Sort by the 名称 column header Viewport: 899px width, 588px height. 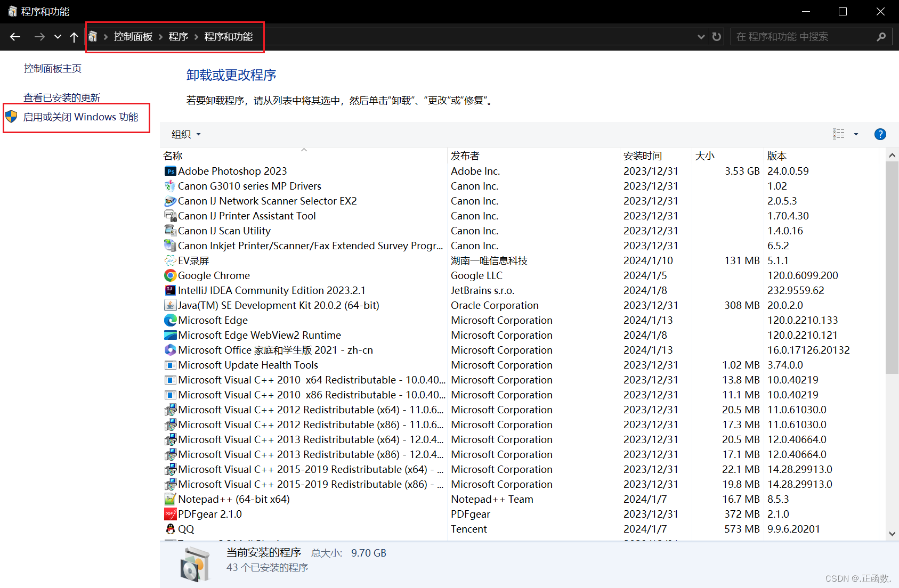click(303, 156)
